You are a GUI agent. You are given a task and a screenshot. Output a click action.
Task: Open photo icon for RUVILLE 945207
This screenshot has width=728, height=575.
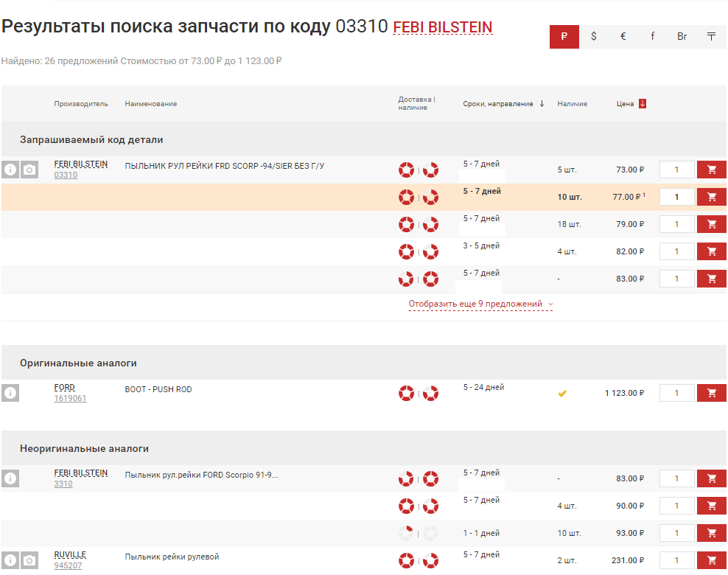pos(29,560)
